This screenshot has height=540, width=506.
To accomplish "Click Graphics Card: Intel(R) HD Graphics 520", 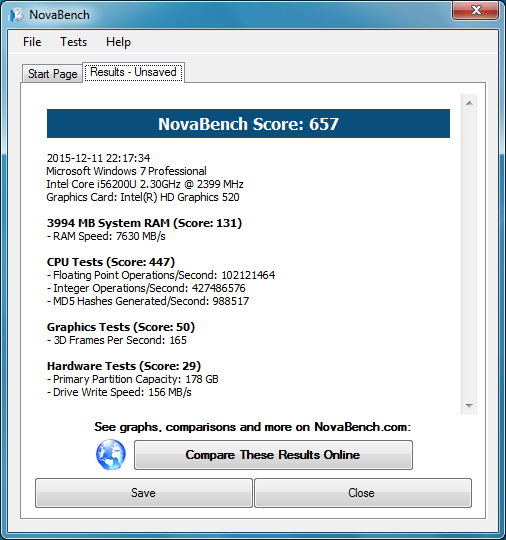I will point(143,197).
